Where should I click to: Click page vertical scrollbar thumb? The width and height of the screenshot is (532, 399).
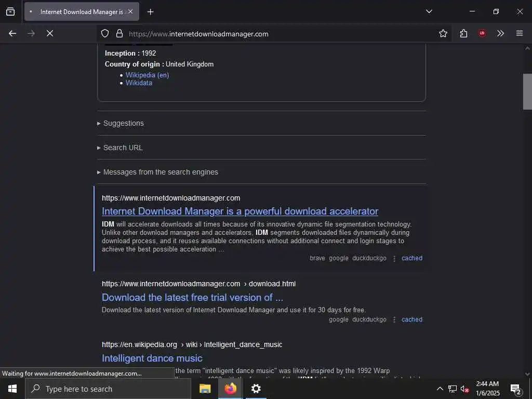[527, 91]
